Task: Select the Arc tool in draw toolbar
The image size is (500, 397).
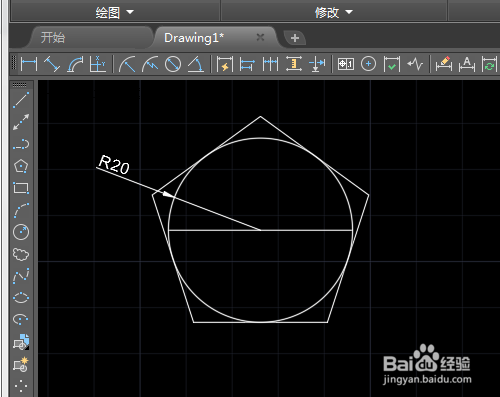Action: 21,210
